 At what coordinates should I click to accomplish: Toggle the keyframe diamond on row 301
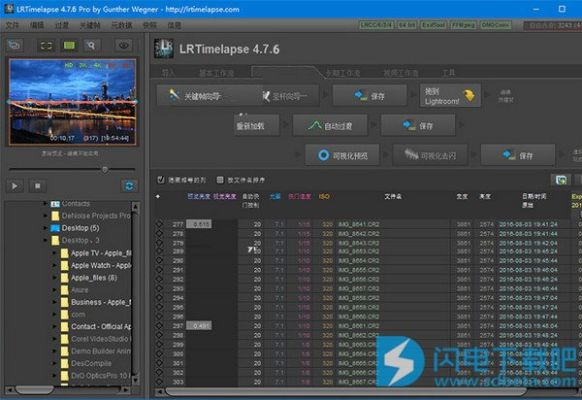(x=159, y=363)
